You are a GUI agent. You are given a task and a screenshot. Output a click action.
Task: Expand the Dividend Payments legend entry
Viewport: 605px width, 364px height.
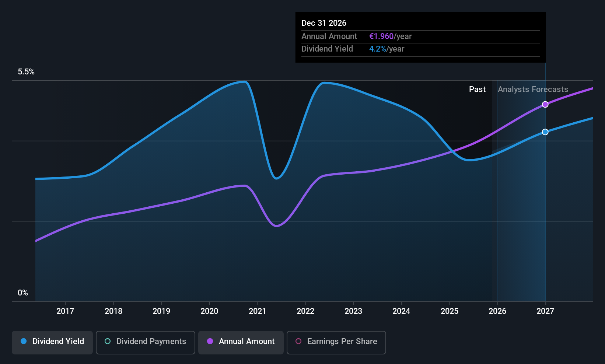coord(145,342)
